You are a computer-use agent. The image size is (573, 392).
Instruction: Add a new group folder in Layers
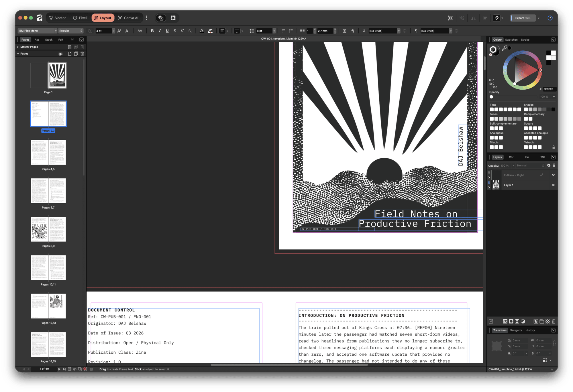coord(541,321)
